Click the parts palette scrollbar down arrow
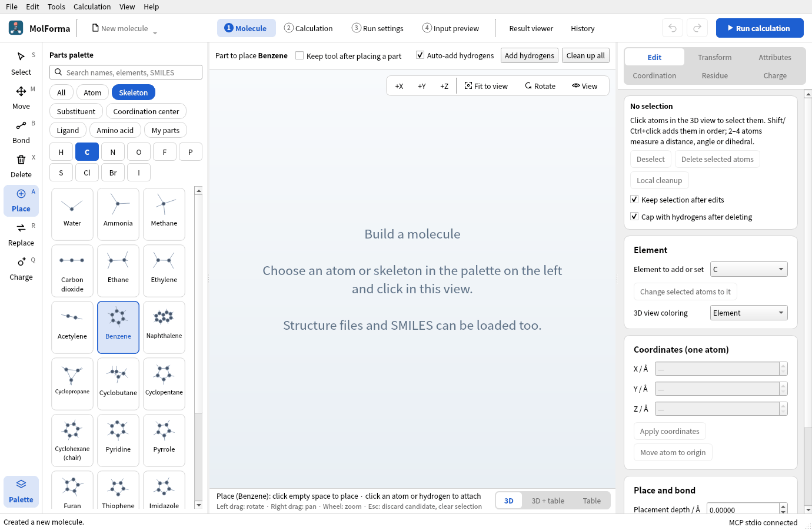 199,505
